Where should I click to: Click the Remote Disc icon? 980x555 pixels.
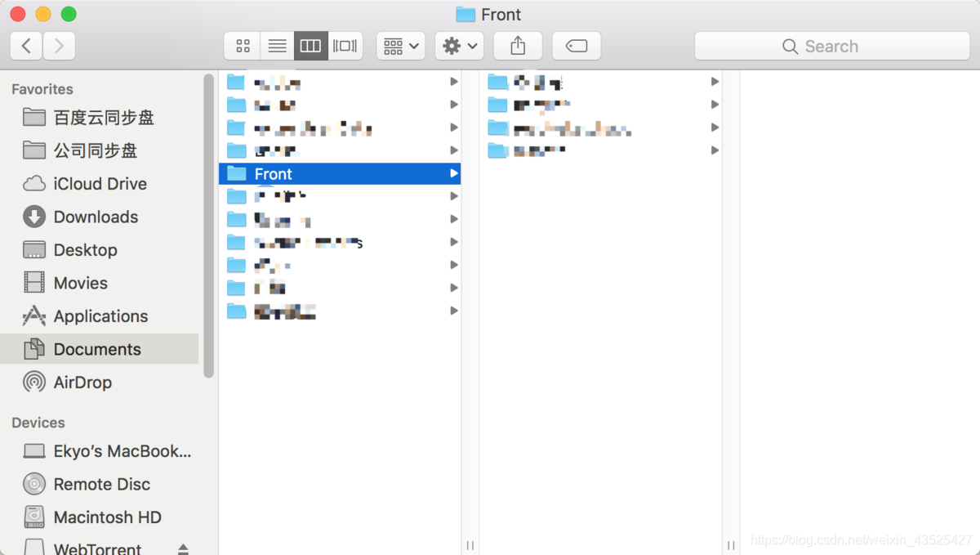[x=34, y=484]
